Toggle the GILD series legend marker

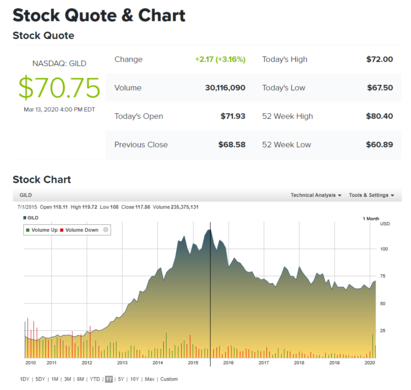click(25, 218)
